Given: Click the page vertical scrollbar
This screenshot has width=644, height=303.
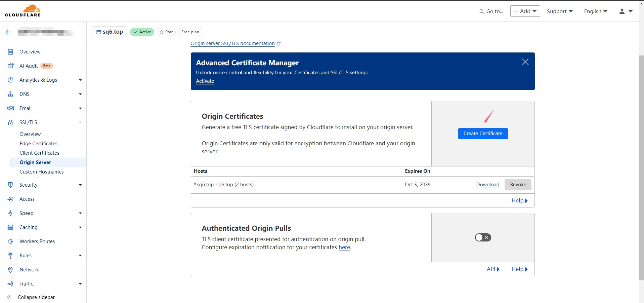Looking at the screenshot, I should (x=641, y=167).
